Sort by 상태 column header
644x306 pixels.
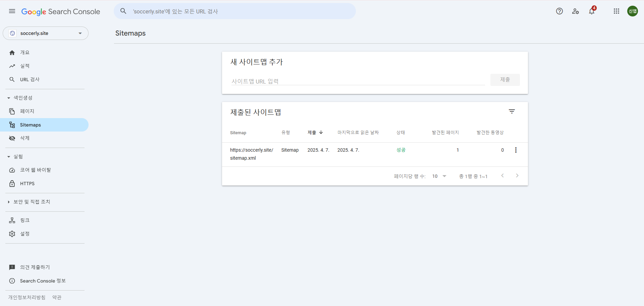tap(401, 133)
